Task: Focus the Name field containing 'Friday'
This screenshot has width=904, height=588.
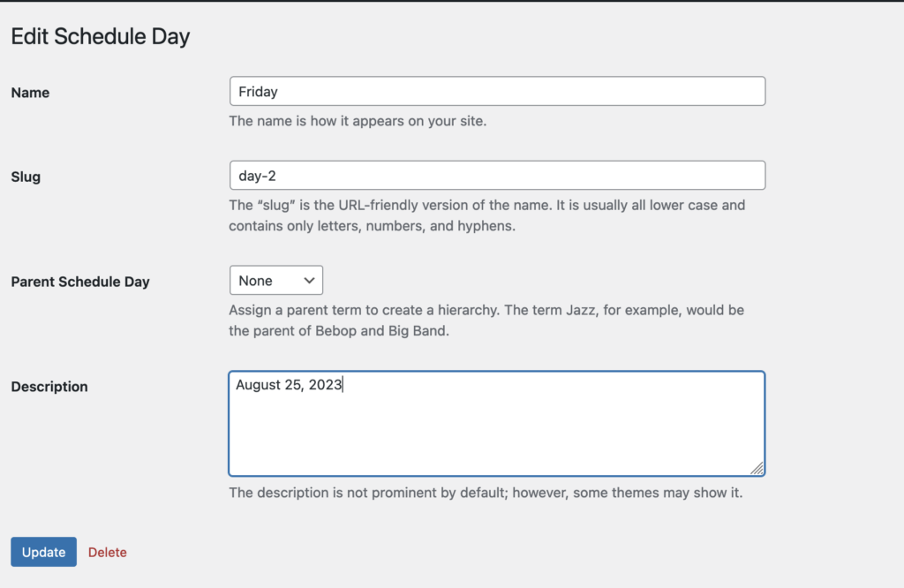Action: (497, 91)
